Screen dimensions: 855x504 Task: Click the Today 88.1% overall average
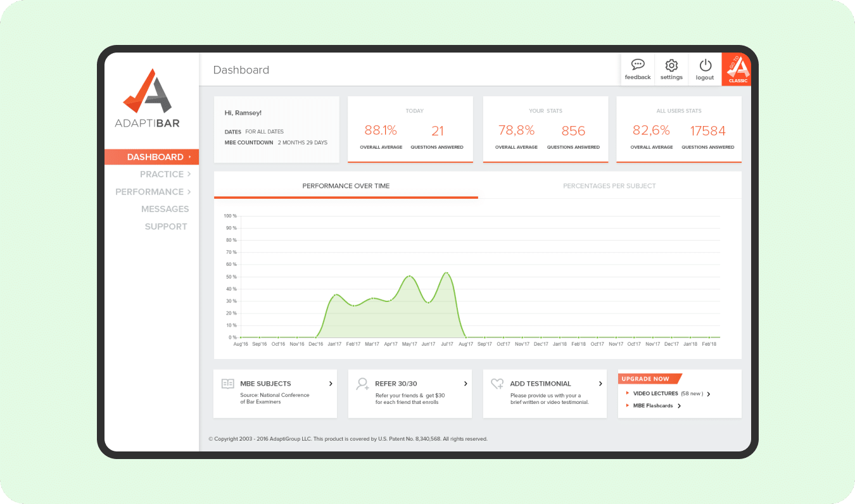381,130
